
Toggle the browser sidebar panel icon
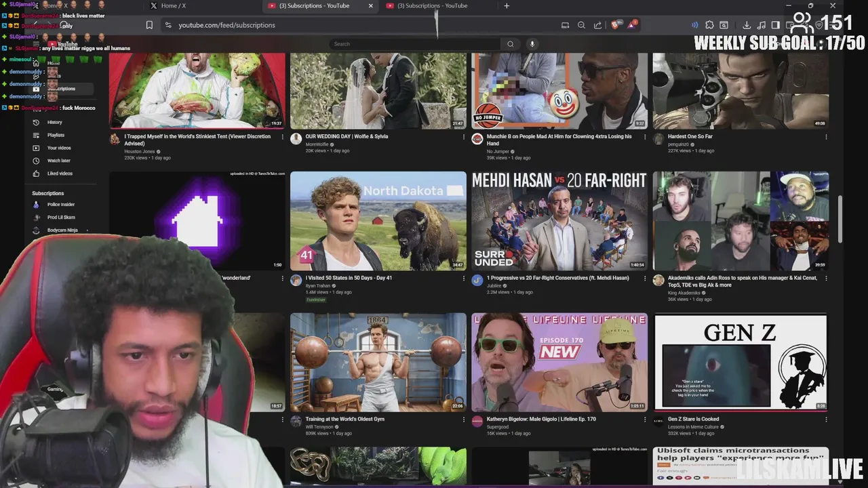click(x=776, y=25)
